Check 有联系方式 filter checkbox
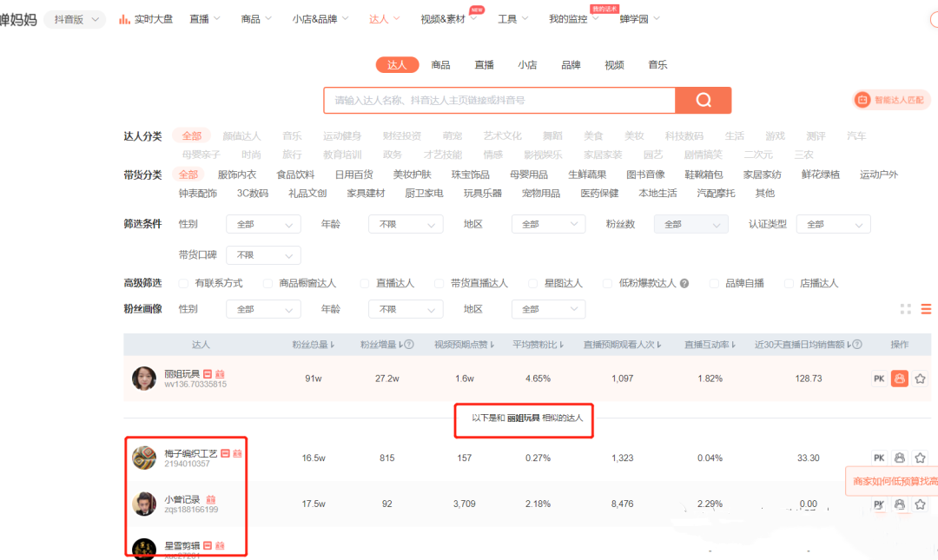 click(x=183, y=283)
